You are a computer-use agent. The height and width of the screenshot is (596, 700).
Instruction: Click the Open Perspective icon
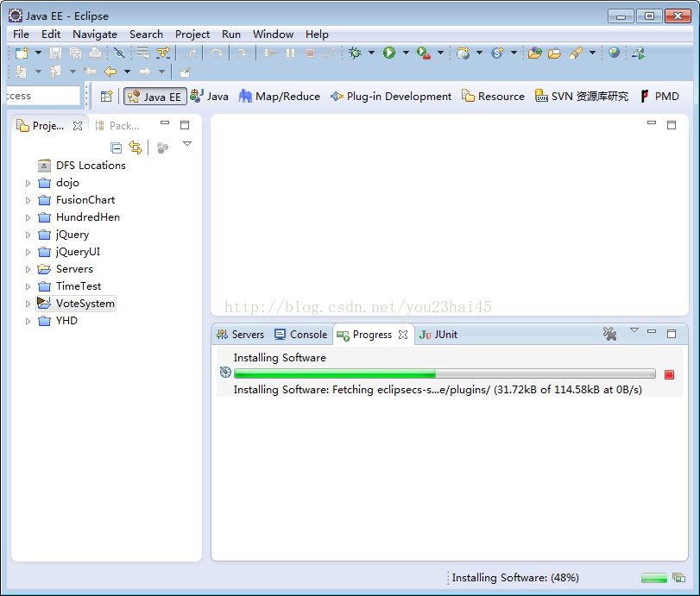[107, 97]
